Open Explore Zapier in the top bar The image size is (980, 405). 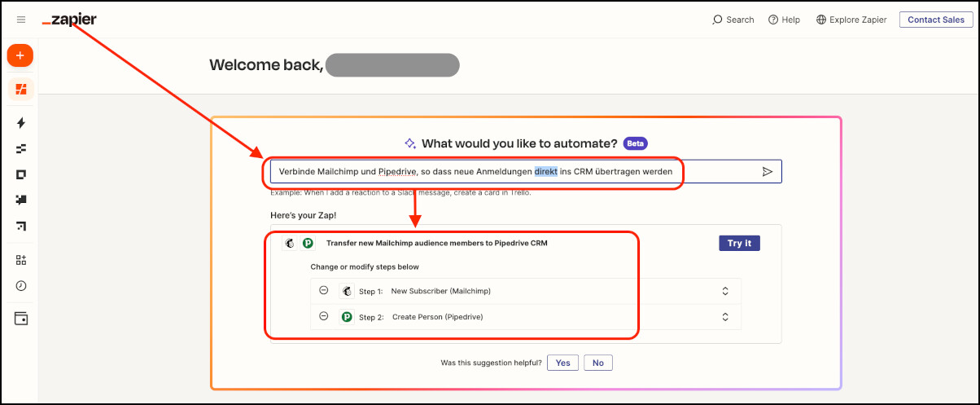click(x=851, y=20)
